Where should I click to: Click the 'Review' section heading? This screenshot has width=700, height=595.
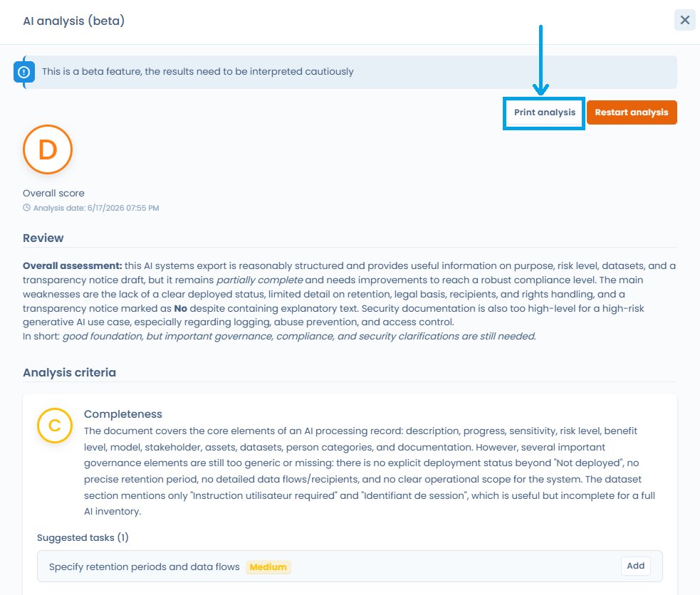tap(43, 238)
